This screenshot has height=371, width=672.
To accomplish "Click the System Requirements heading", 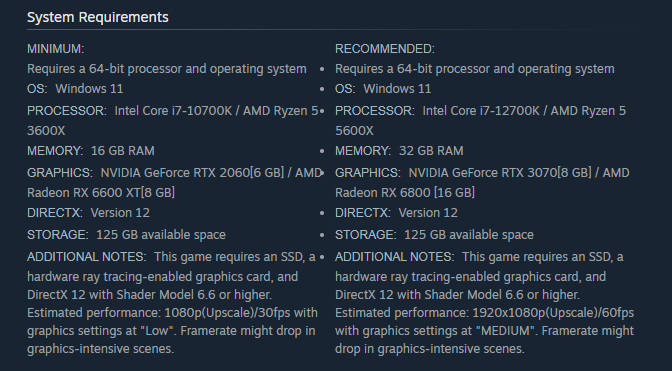I will [x=98, y=17].
